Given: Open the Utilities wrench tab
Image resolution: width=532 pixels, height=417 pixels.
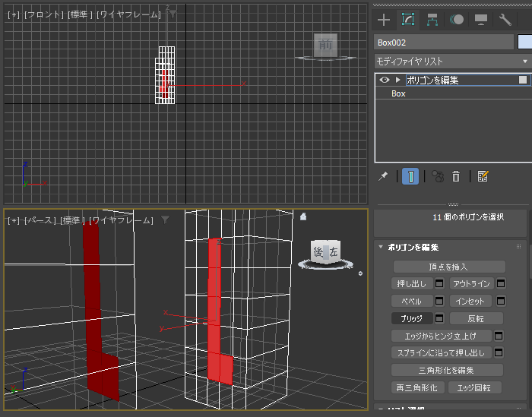Looking at the screenshot, I should click(505, 20).
